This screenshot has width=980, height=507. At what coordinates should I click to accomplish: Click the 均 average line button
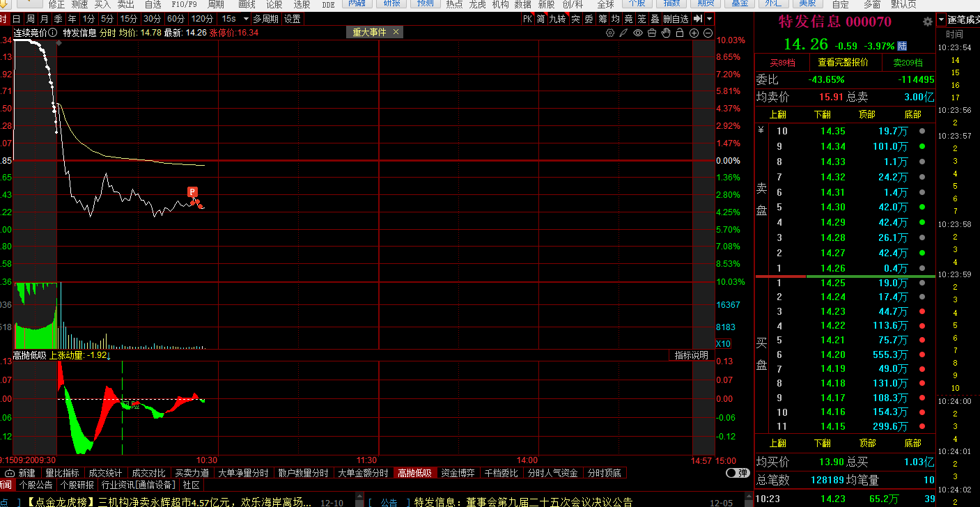coord(616,19)
